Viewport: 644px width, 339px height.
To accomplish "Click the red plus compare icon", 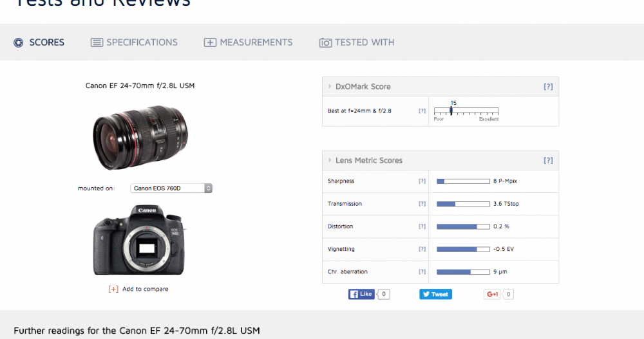I will pyautogui.click(x=113, y=289).
